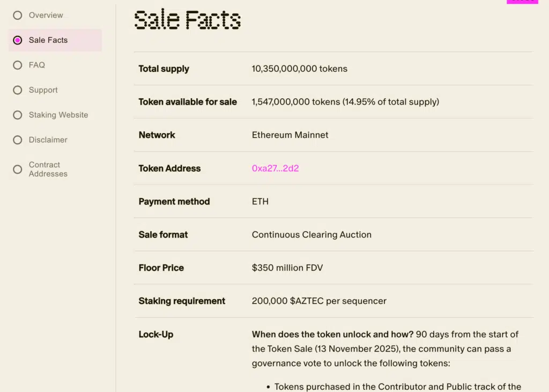549x392 pixels.
Task: Open the Overview page
Action: pyautogui.click(x=45, y=15)
